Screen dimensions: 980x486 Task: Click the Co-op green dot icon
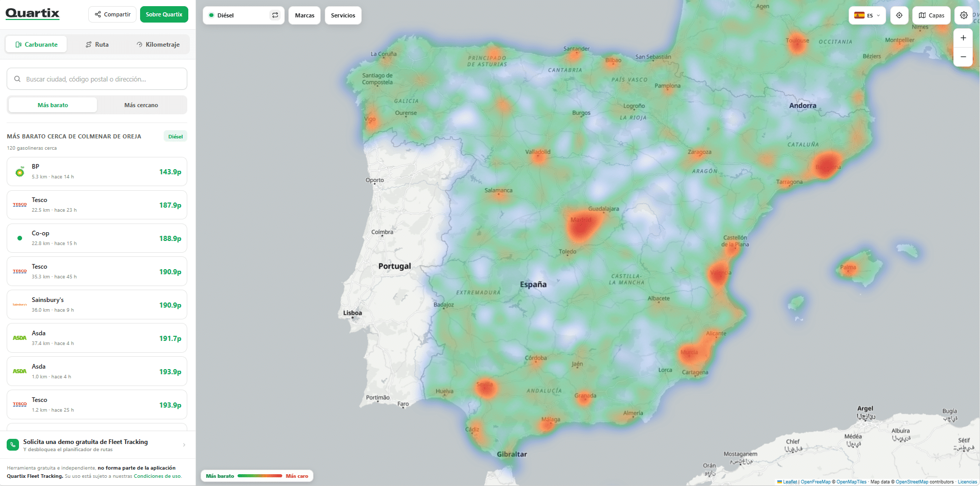tap(19, 238)
